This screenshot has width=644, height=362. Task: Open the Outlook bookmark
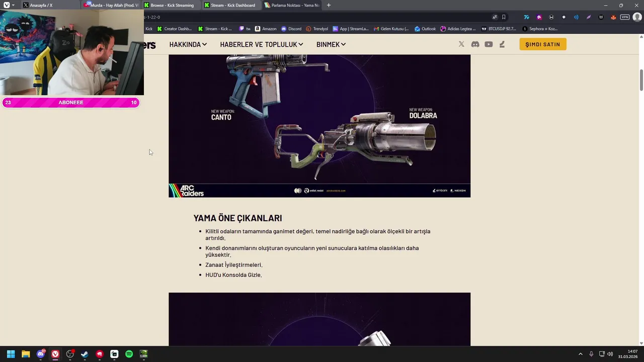click(425, 29)
